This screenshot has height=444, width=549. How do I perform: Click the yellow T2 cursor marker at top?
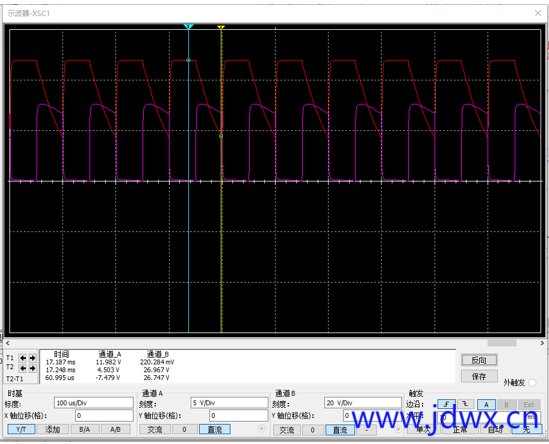pyautogui.click(x=221, y=27)
